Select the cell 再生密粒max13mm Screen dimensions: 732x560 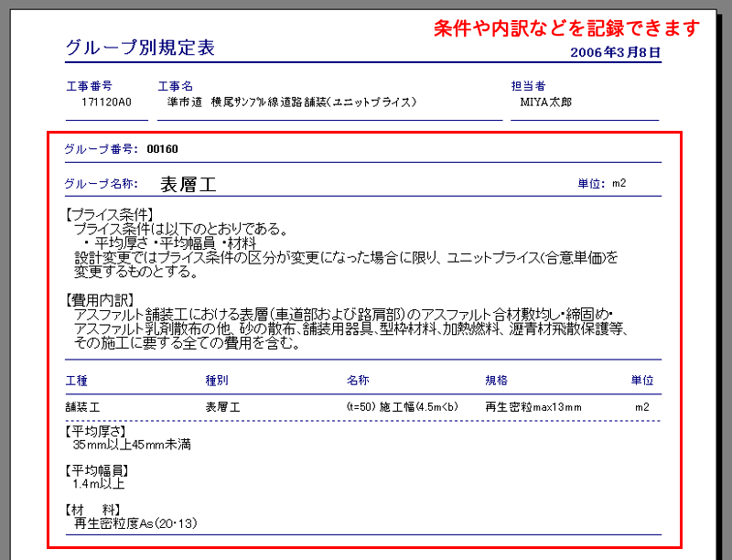[533, 407]
